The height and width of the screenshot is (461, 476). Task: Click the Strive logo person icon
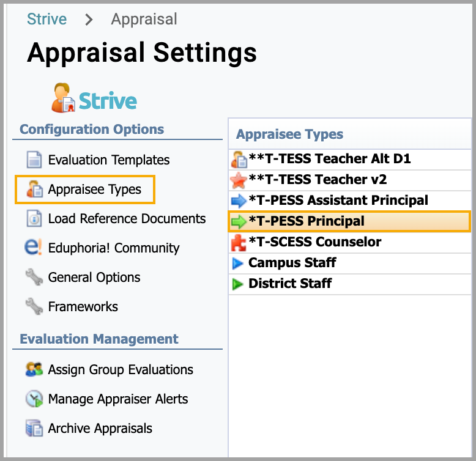(x=63, y=98)
